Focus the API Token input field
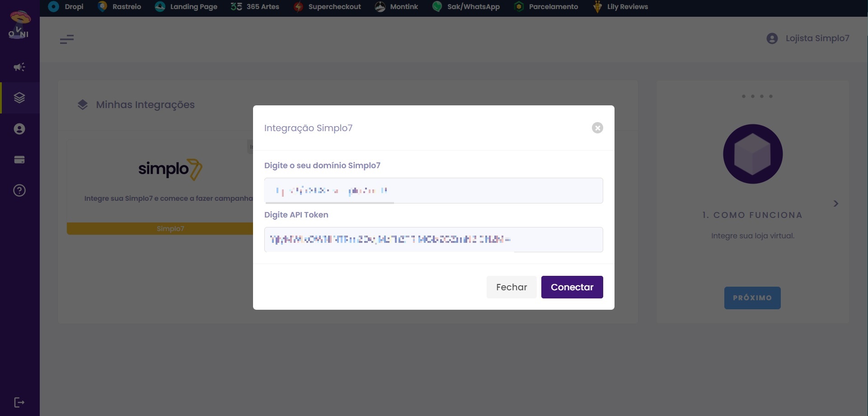This screenshot has width=868, height=416. click(x=434, y=240)
